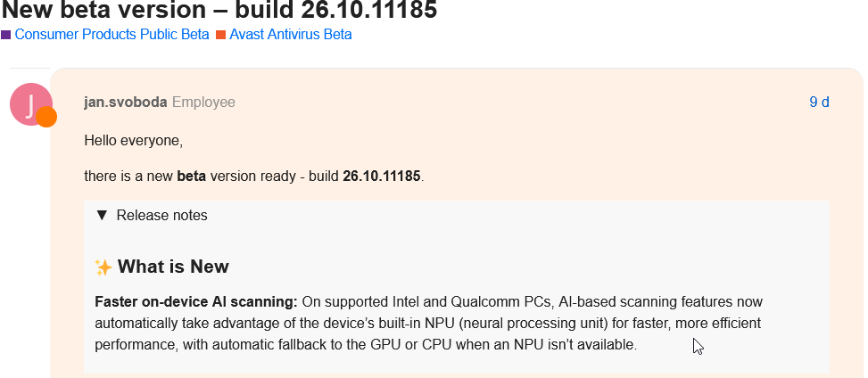The width and height of the screenshot is (868, 378).
Task: Click the Release notes summary label
Action: coord(161,215)
